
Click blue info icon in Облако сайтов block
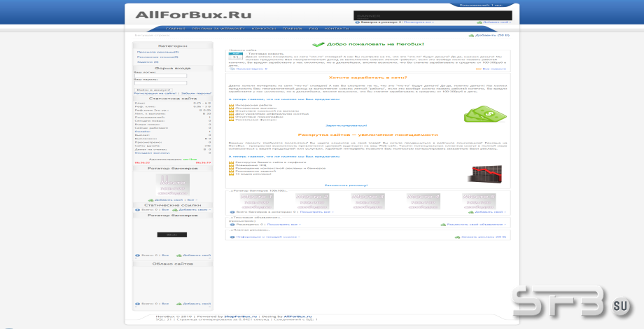138,304
